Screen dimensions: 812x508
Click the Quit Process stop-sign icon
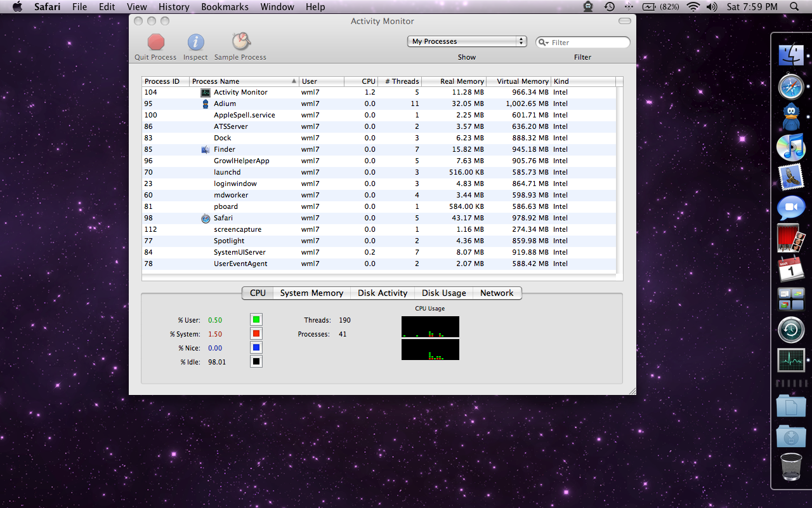coord(156,43)
